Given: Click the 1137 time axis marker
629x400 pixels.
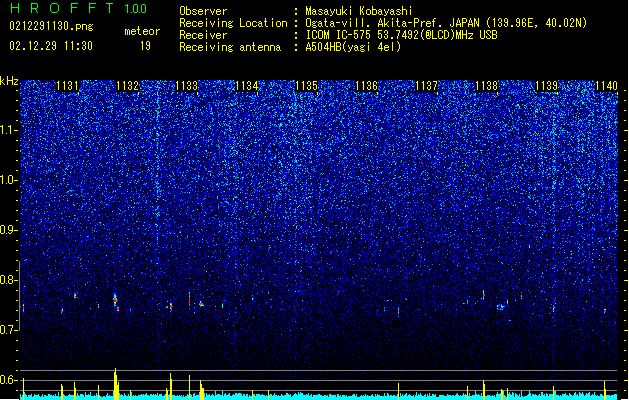Looking at the screenshot, I should click(426, 86).
